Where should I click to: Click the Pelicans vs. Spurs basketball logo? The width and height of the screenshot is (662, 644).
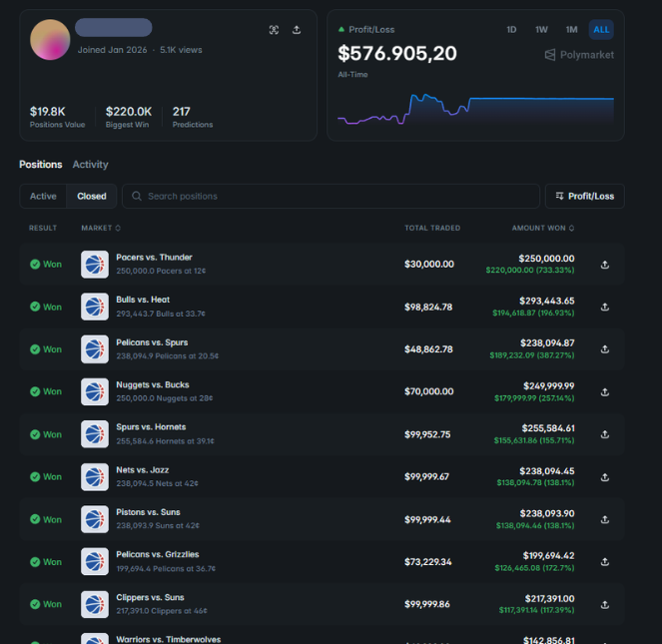(x=95, y=349)
